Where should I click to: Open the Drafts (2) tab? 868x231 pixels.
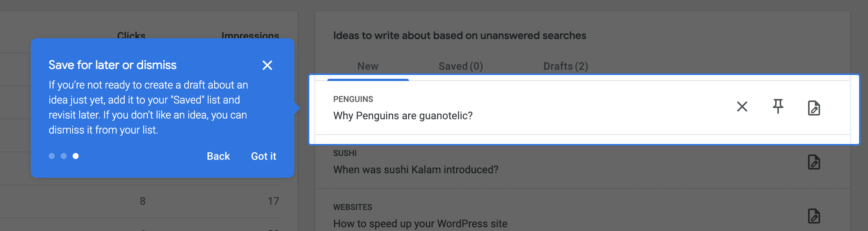[x=565, y=66]
